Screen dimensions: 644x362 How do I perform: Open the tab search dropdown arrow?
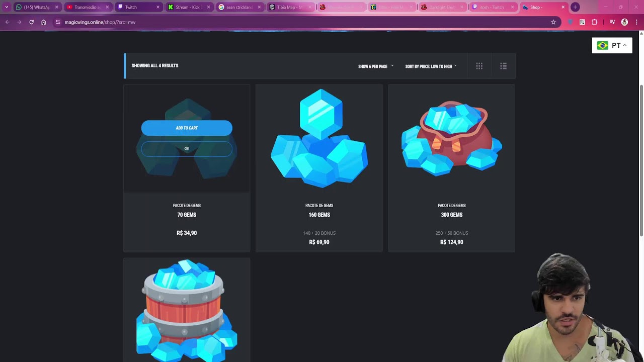click(x=6, y=7)
